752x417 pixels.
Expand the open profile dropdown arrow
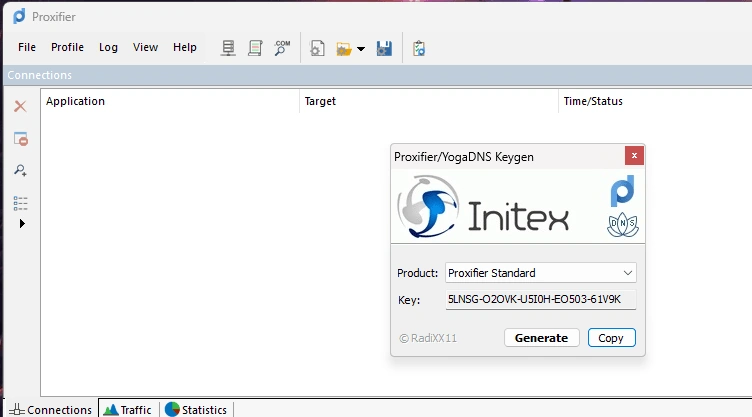coord(361,49)
